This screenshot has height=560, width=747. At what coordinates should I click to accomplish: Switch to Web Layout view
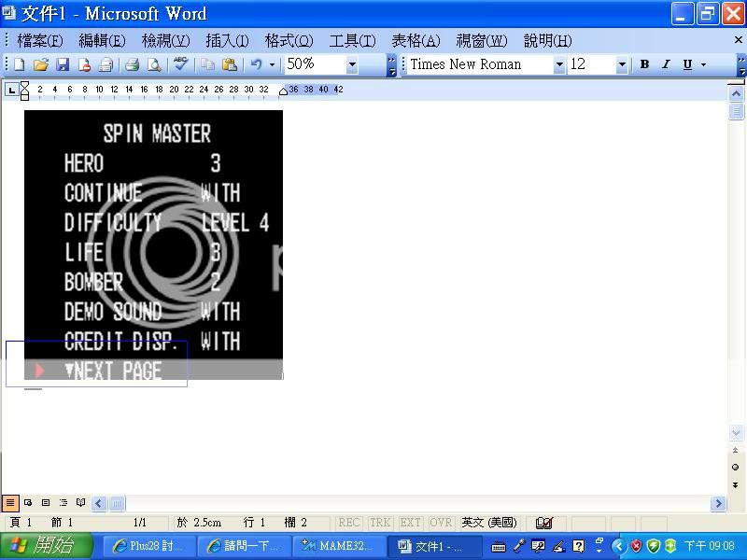pyautogui.click(x=28, y=503)
